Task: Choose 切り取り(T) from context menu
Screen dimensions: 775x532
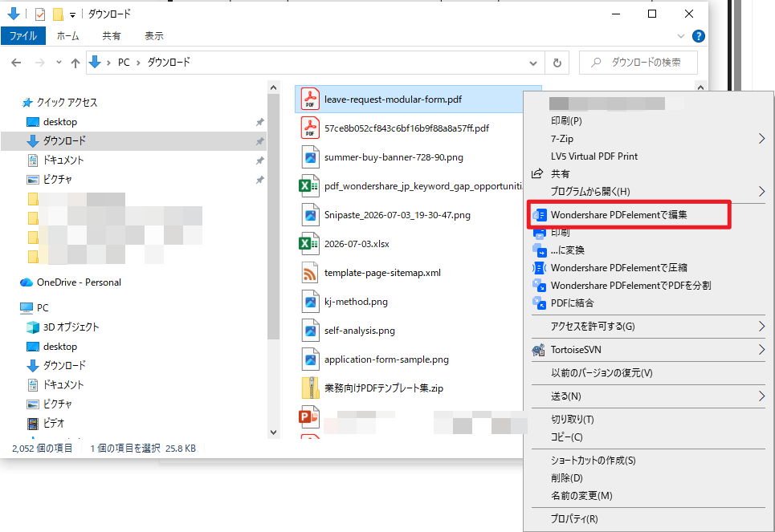Action: click(573, 420)
